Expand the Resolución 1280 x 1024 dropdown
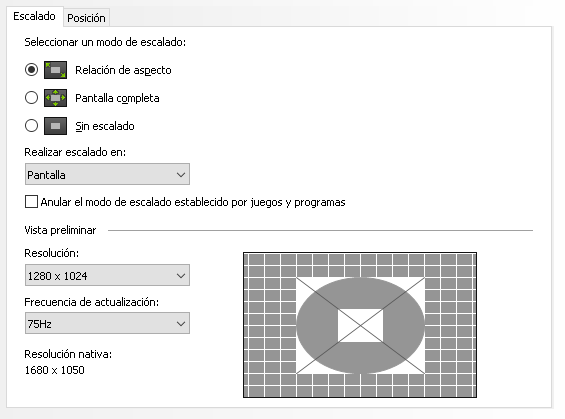 click(x=107, y=276)
